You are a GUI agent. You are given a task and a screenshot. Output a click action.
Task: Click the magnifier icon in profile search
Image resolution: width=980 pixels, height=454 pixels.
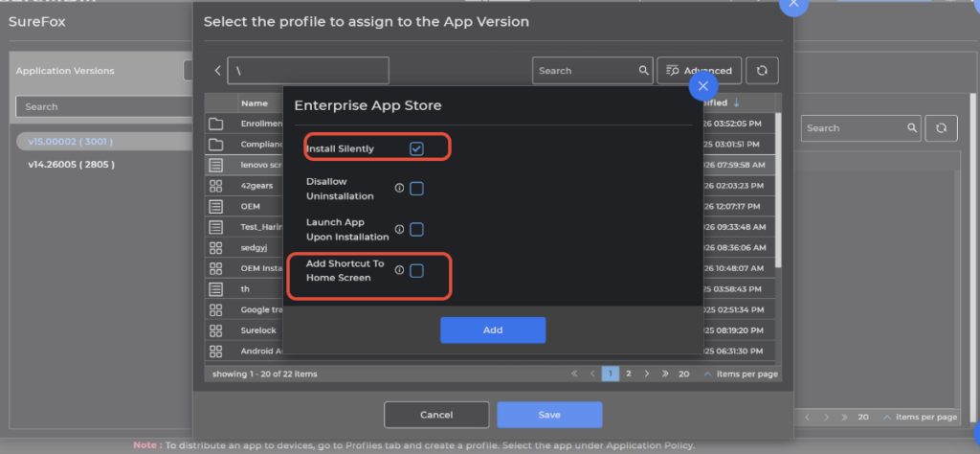(x=644, y=70)
